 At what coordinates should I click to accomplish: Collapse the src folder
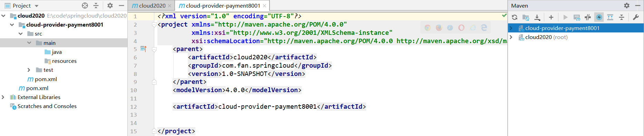click(x=21, y=33)
